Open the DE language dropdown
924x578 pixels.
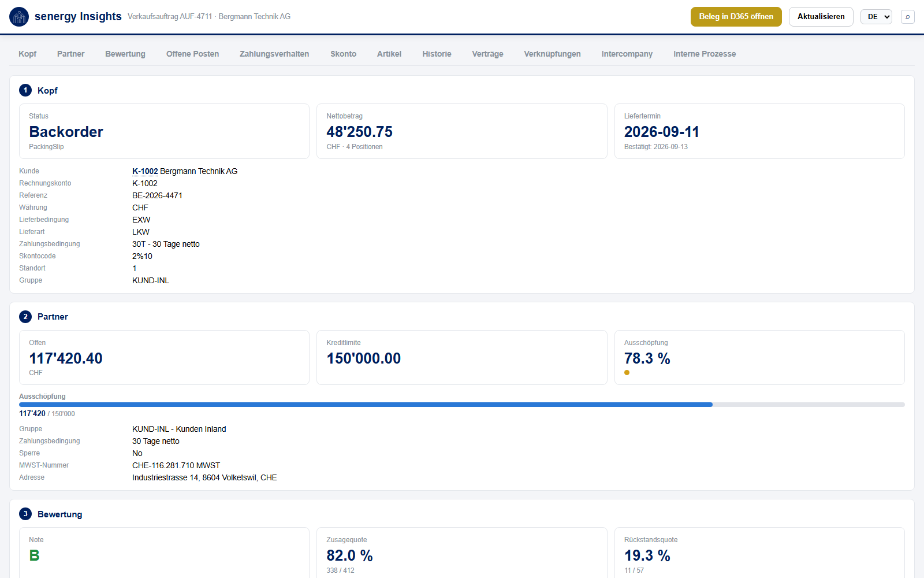[x=876, y=17]
